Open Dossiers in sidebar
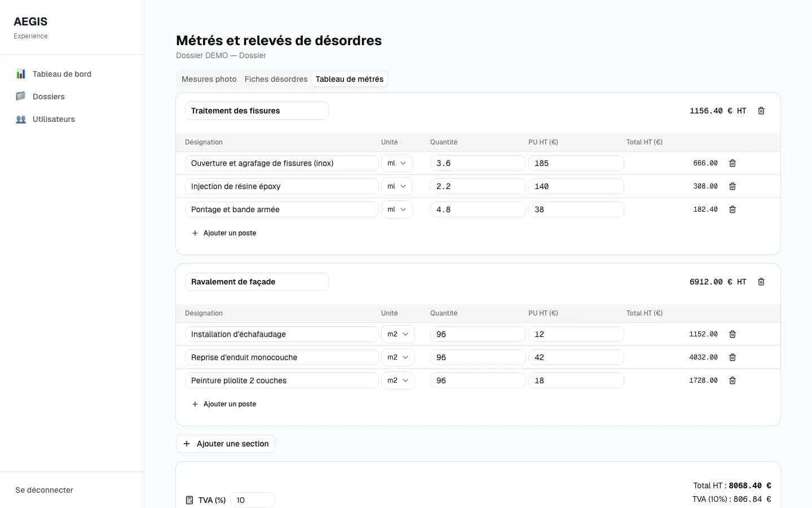This screenshot has width=812, height=508. click(72, 97)
